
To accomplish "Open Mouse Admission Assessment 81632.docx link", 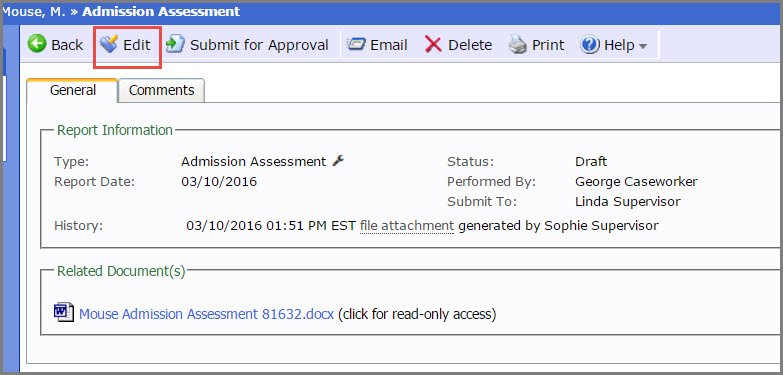I will tap(206, 314).
